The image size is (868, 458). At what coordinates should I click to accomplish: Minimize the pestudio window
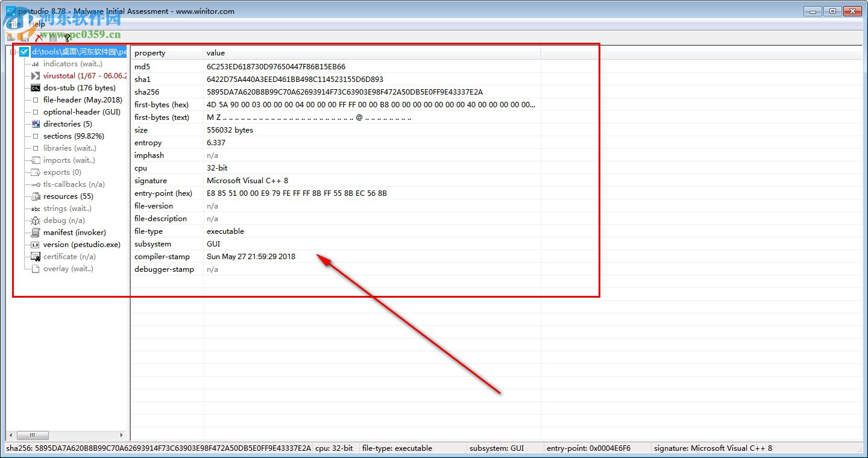click(x=813, y=11)
